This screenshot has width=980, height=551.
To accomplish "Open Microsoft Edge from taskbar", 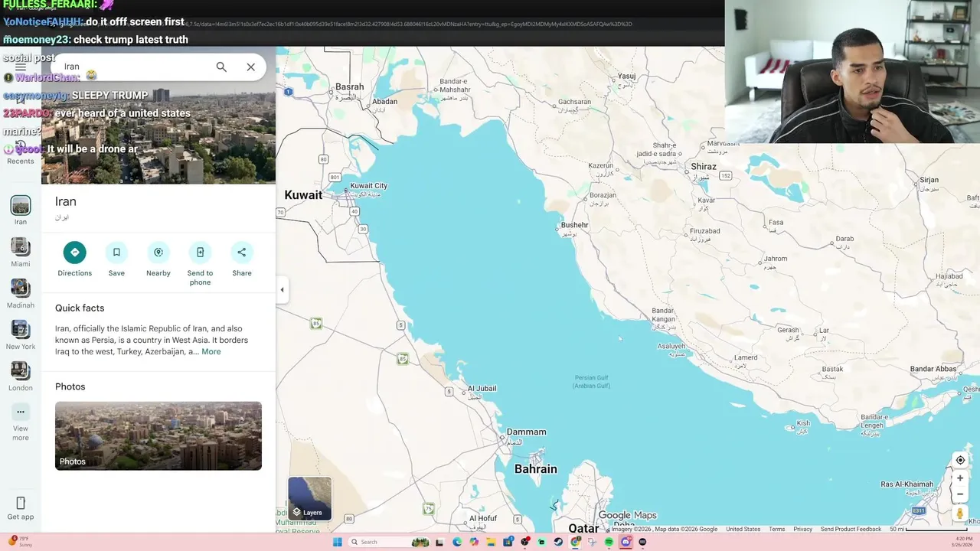I will click(457, 542).
